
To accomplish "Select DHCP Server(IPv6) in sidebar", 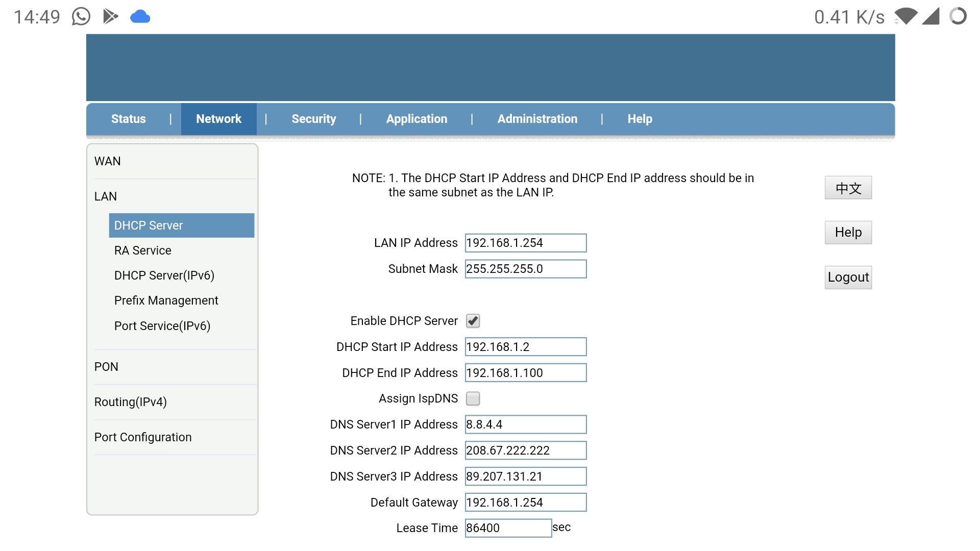I will [x=164, y=275].
